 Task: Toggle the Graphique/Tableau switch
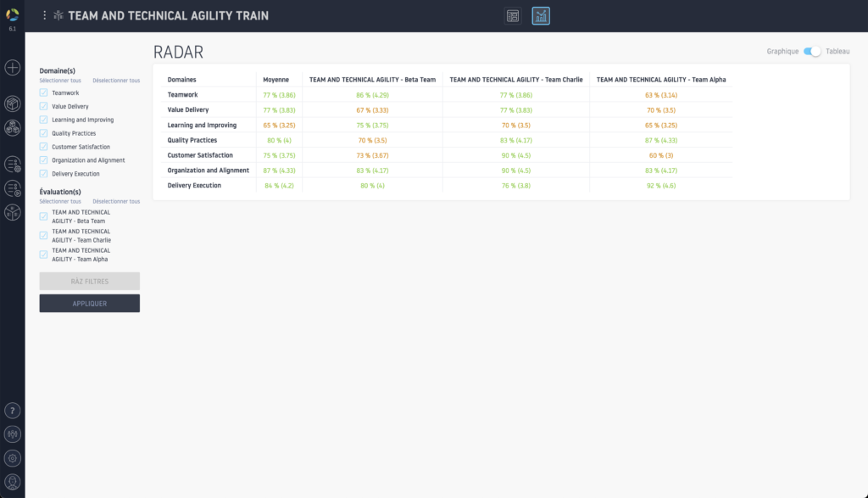pos(812,52)
